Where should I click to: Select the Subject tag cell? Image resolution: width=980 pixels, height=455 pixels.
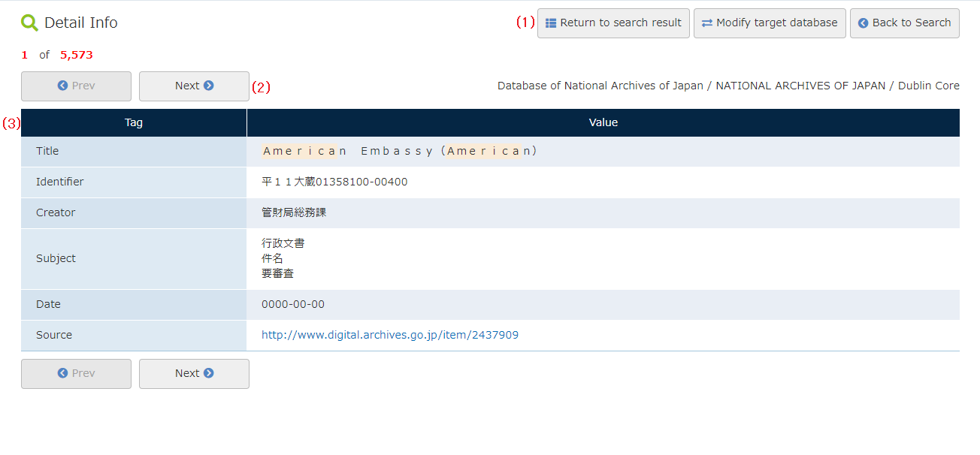point(134,259)
